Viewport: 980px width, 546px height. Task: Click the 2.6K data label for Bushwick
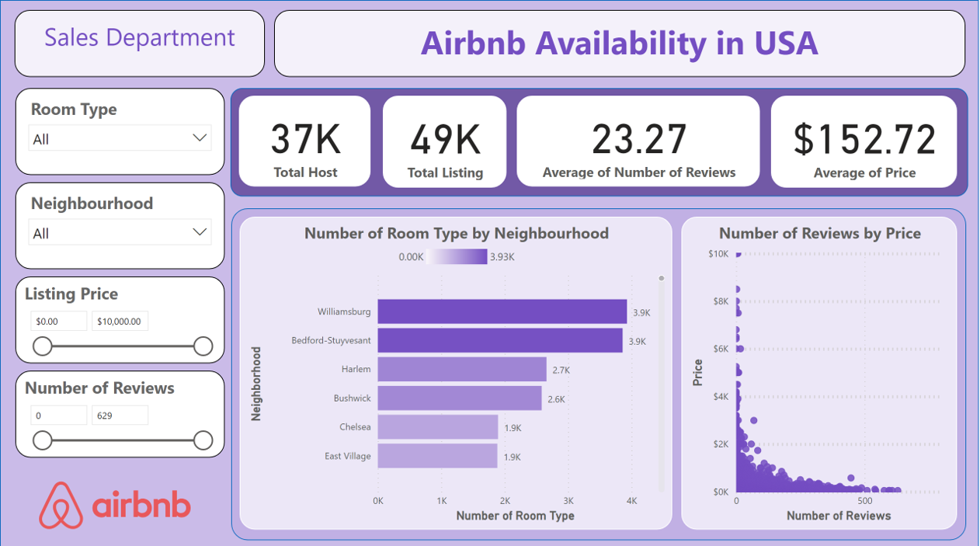(x=557, y=399)
